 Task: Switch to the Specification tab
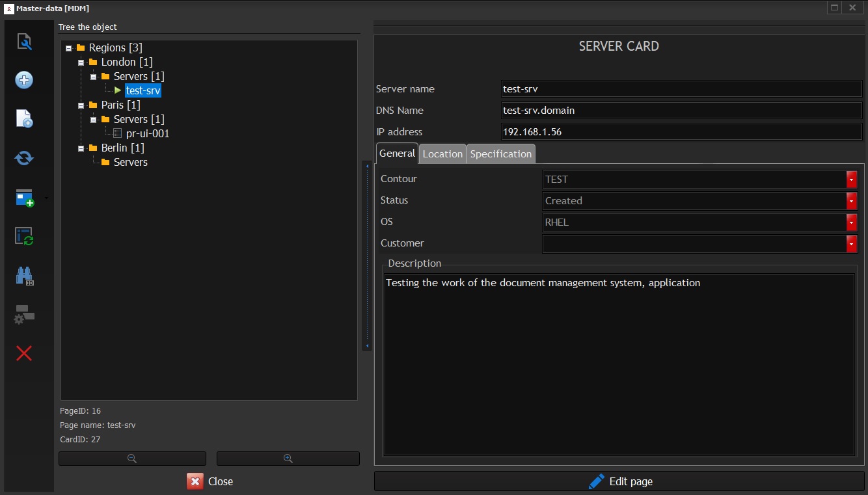coord(500,154)
